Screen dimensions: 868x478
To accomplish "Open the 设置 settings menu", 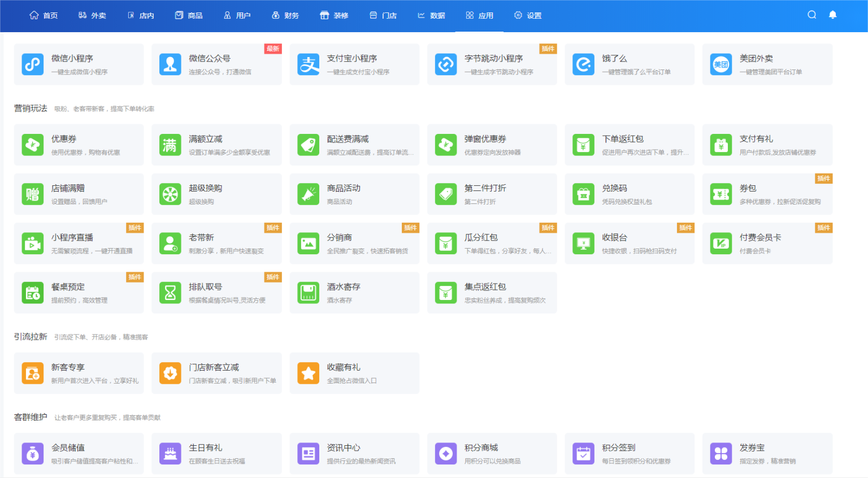I will (527, 15).
